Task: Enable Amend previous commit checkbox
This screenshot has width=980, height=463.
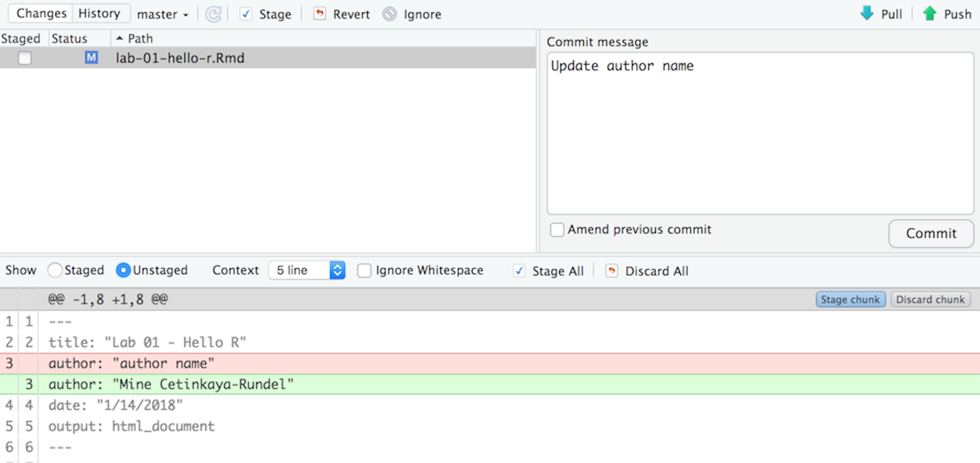Action: pos(557,230)
